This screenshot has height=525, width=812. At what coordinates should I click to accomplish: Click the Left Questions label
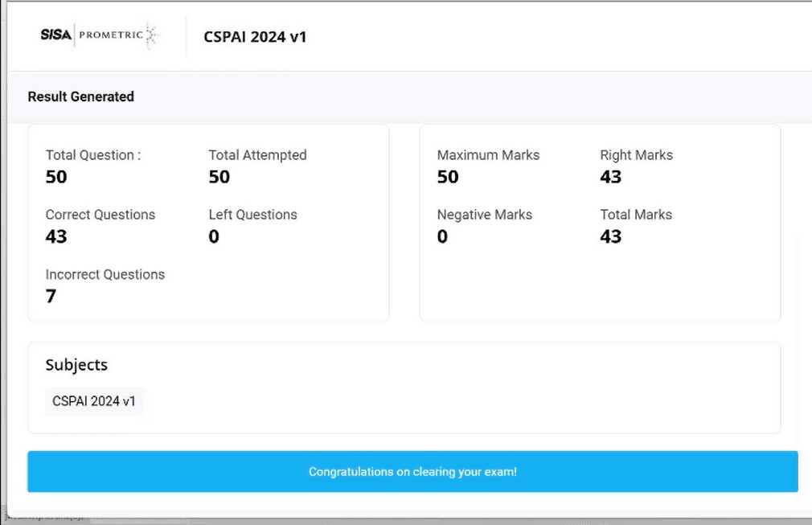pos(252,215)
